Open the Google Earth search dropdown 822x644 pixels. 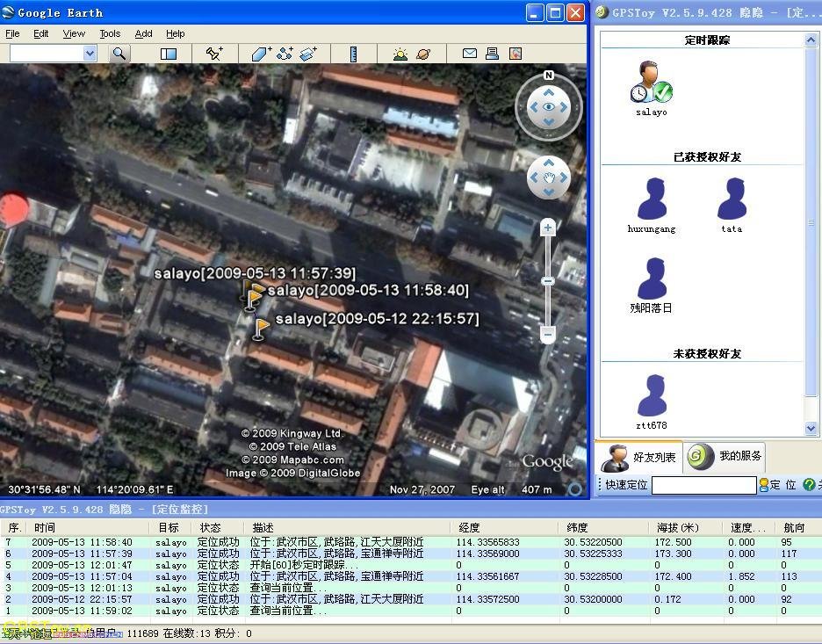pyautogui.click(x=90, y=53)
